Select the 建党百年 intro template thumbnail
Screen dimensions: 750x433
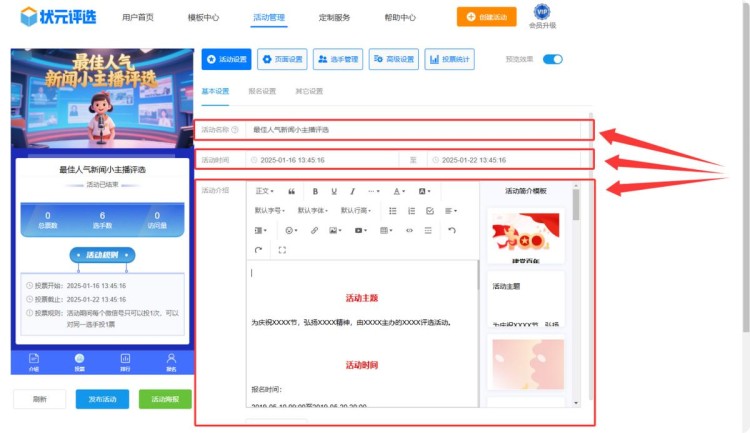525,238
